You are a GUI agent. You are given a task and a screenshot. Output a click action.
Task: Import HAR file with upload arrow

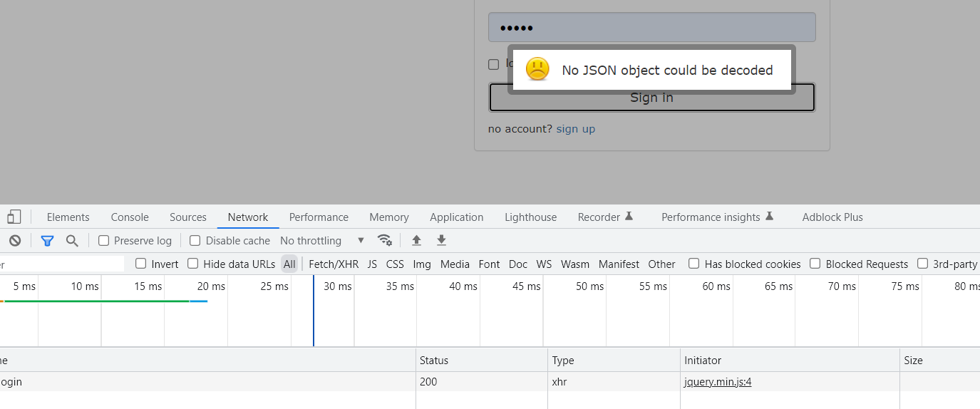click(x=417, y=241)
